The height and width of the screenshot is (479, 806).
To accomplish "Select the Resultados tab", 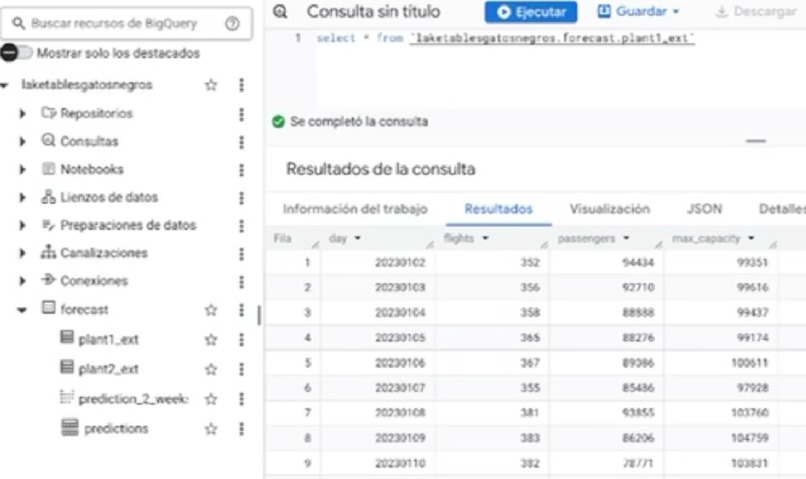I will 499,209.
